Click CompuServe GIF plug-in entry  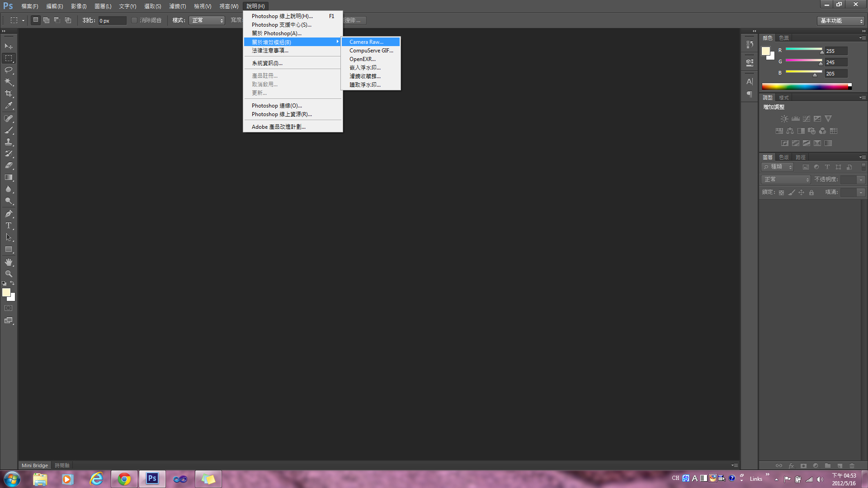[370, 51]
